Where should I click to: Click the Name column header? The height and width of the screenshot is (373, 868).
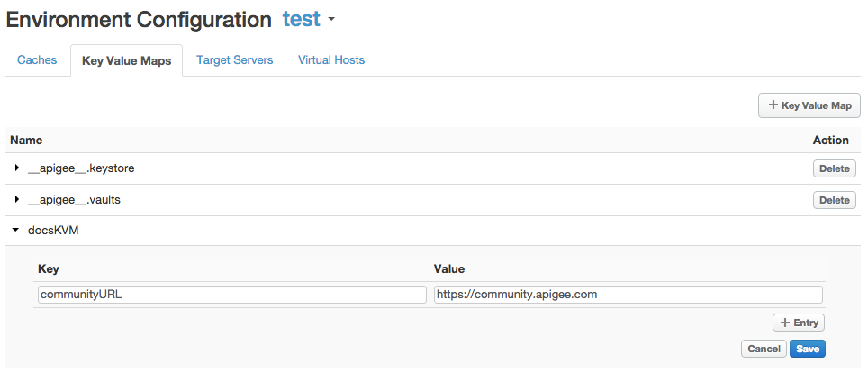point(26,141)
